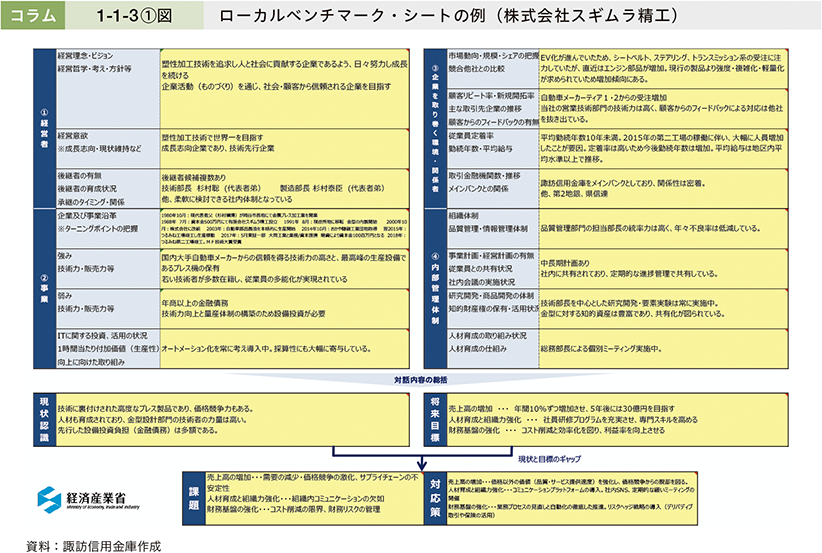Click the 現状と目標のギャップ caption
The height and width of the screenshot is (553, 822).
549,459
